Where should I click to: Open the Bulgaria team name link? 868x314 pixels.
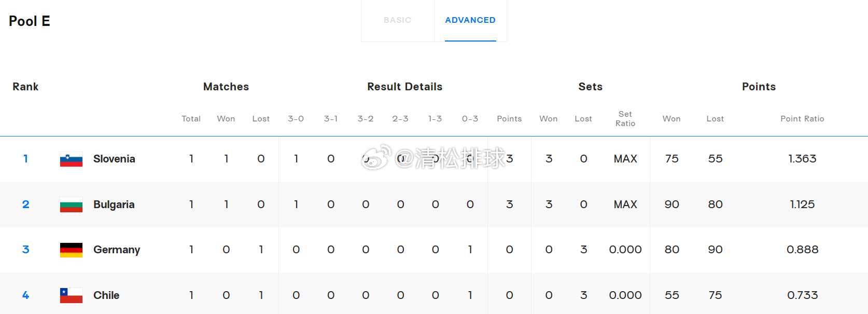click(x=114, y=204)
